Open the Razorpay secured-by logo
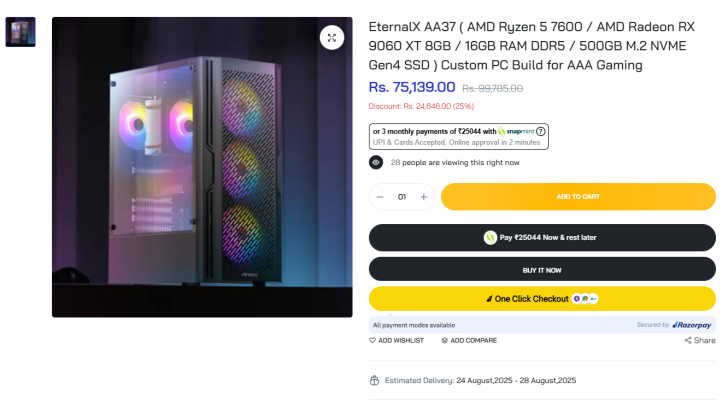 [x=691, y=325]
